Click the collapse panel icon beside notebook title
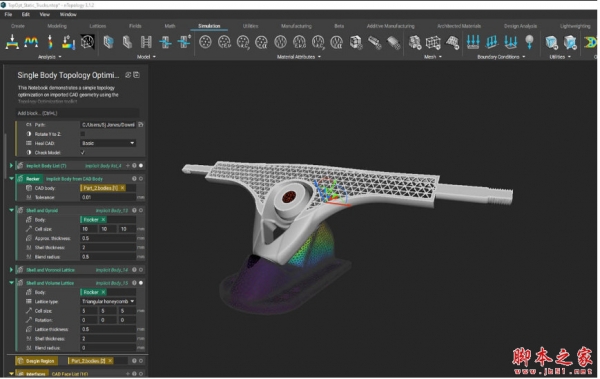This screenshot has height=379, width=600. (x=136, y=75)
